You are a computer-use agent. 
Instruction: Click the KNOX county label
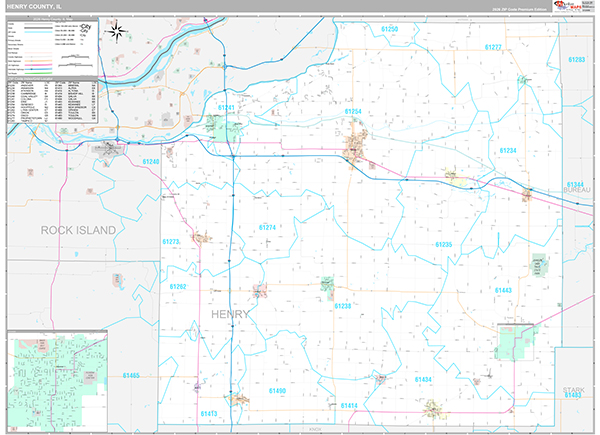(315, 429)
